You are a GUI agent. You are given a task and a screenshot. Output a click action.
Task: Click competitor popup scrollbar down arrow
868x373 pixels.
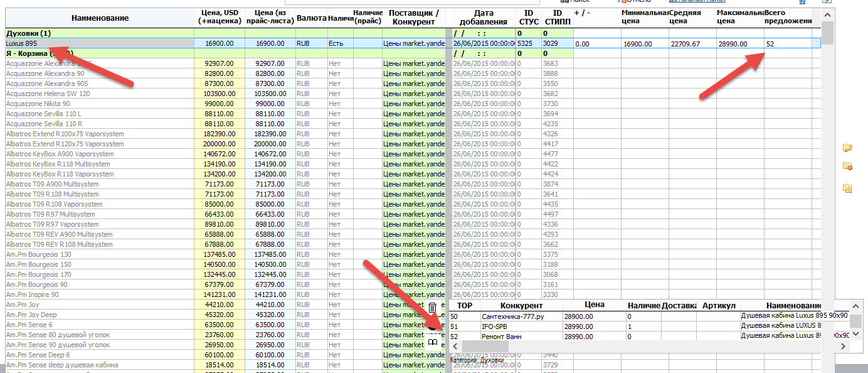[x=855, y=334]
